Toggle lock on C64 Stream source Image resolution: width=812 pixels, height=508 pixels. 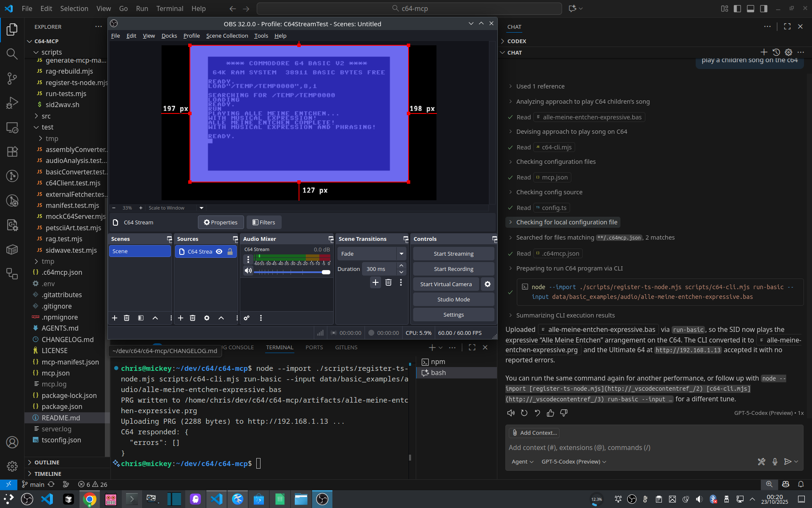230,251
